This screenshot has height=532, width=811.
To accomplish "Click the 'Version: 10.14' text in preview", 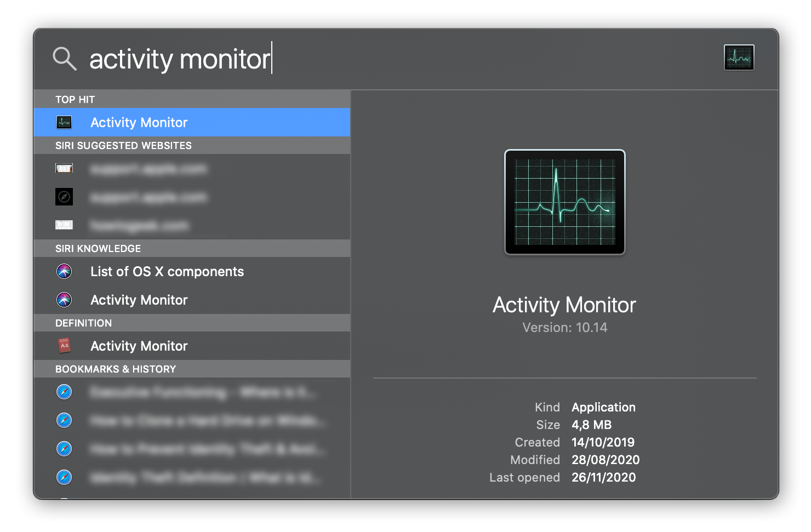I will pos(564,328).
